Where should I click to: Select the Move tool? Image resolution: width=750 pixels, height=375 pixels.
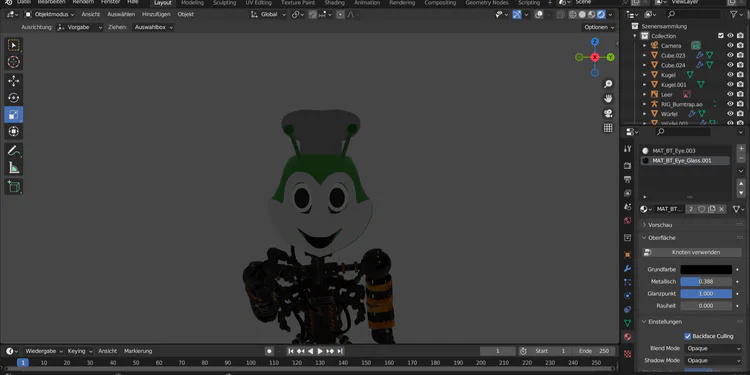pyautogui.click(x=13, y=81)
